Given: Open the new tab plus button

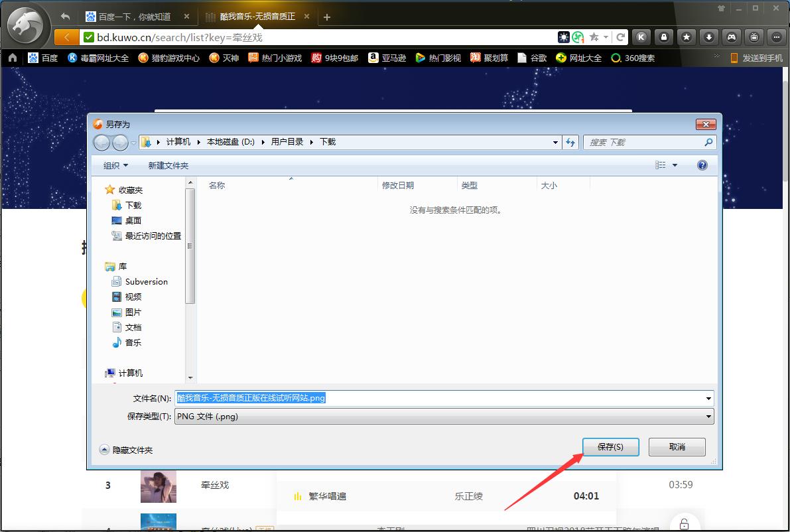Looking at the screenshot, I should pyautogui.click(x=327, y=17).
